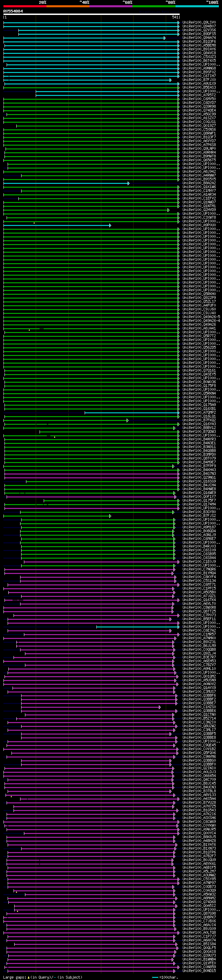This screenshot has width=222, height=980.
Task: Click the cyan alignment bar for A9P0U0
Action: point(57,226)
